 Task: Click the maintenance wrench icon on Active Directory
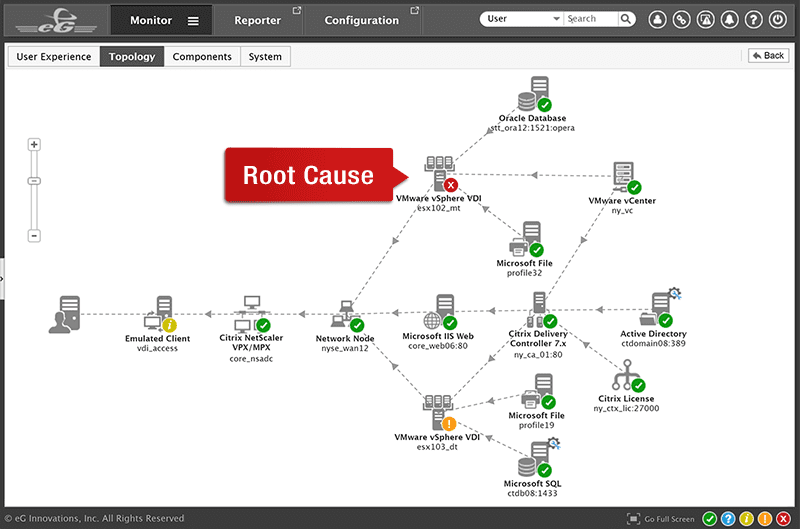pyautogui.click(x=675, y=294)
